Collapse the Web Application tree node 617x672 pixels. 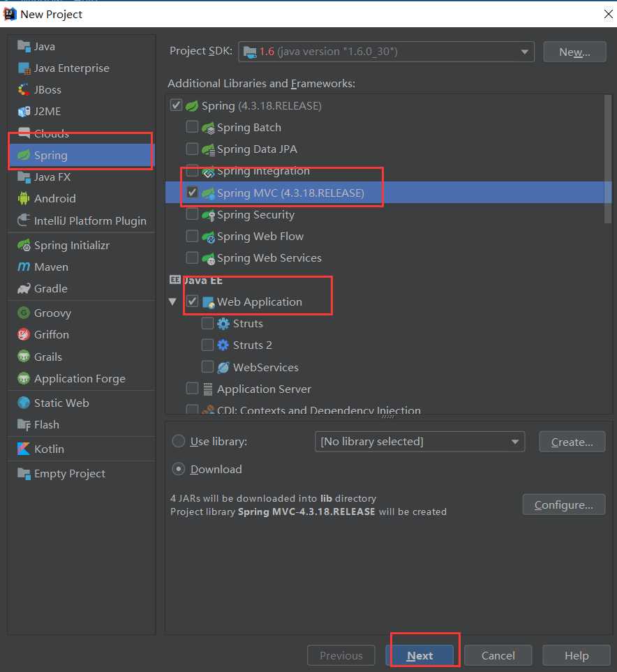click(173, 301)
